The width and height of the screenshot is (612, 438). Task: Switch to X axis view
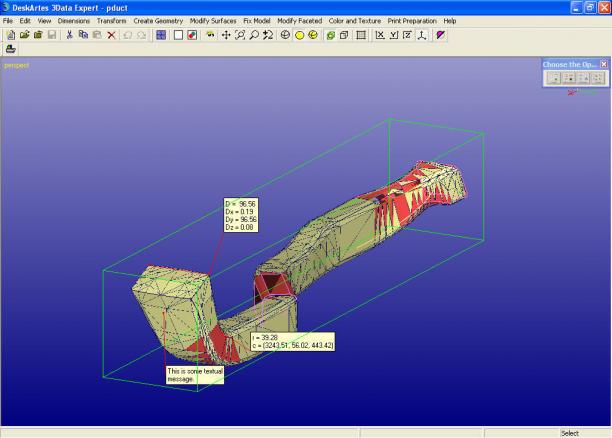pyautogui.click(x=380, y=35)
